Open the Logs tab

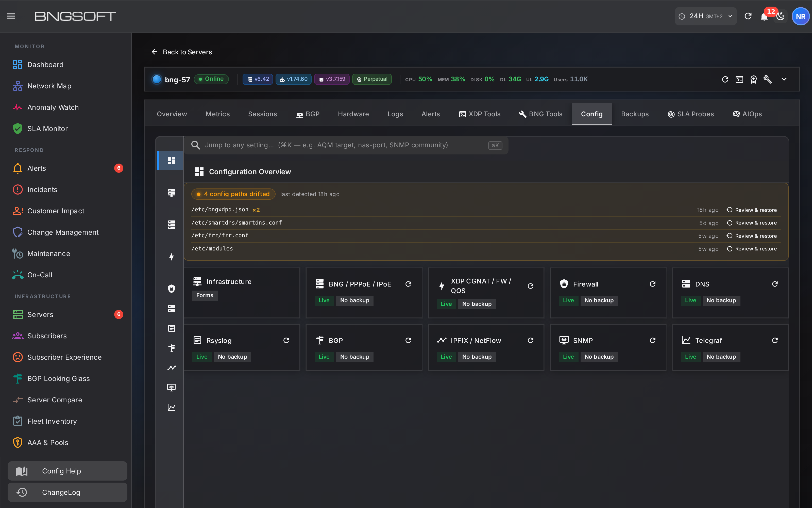(395, 114)
